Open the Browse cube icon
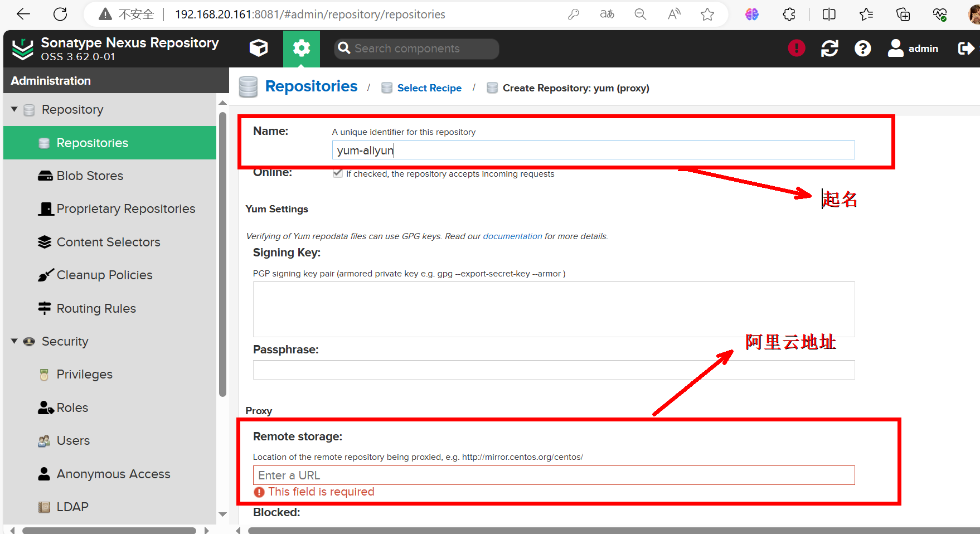Image resolution: width=980 pixels, height=534 pixels. point(259,48)
